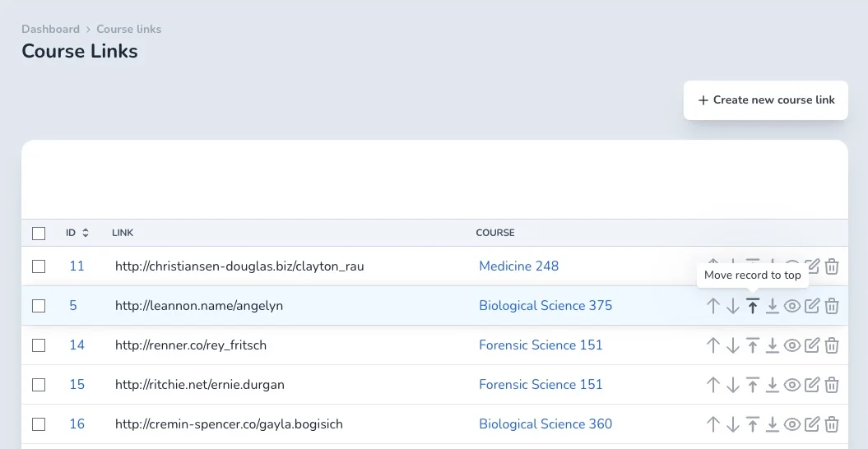Open the record ID 15 link
868x449 pixels.
click(x=77, y=385)
